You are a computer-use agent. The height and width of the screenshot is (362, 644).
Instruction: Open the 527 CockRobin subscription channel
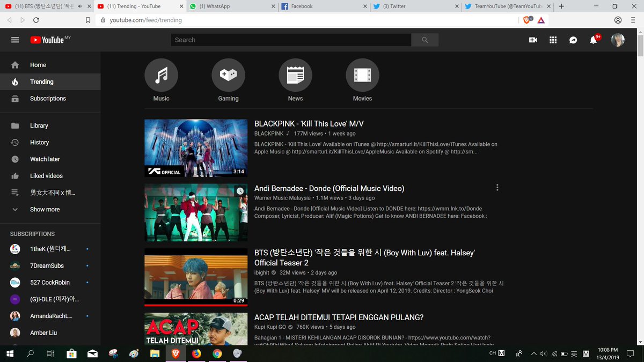50,282
